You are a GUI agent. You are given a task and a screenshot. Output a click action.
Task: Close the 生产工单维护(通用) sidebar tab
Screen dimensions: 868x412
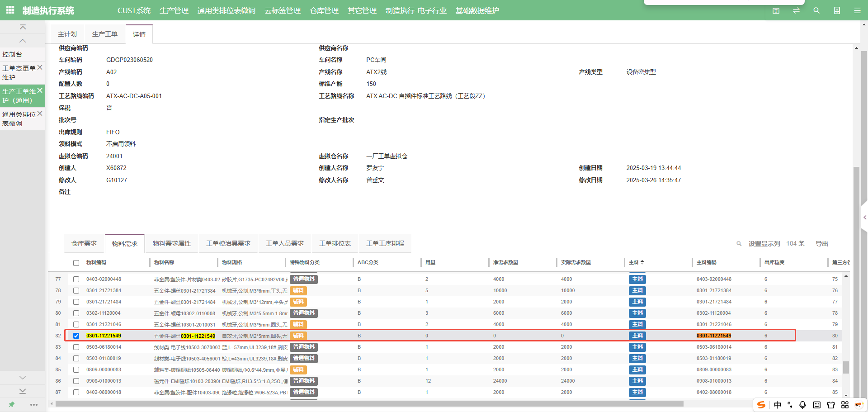coord(40,90)
